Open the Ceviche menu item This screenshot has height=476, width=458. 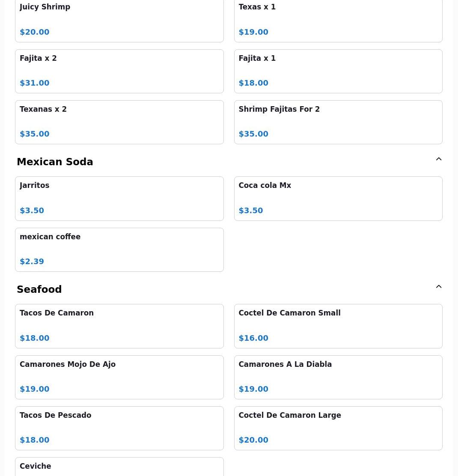pyautogui.click(x=119, y=467)
